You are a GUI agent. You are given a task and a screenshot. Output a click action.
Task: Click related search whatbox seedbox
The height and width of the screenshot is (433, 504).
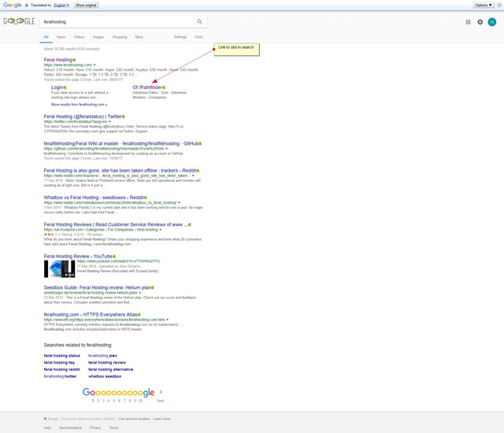105,376
